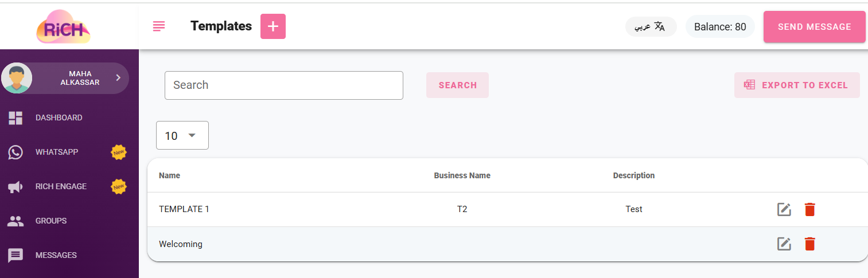This screenshot has height=278, width=868.
Task: Focus the Search input field
Action: [284, 85]
